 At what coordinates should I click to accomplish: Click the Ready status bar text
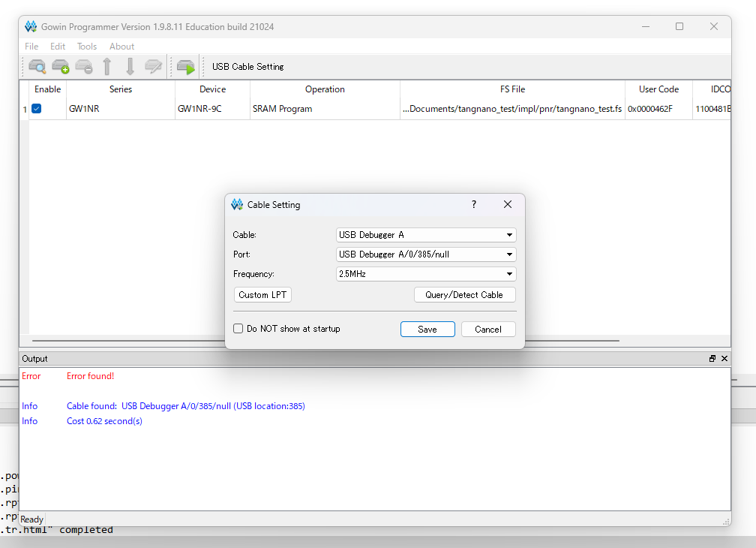click(31, 519)
